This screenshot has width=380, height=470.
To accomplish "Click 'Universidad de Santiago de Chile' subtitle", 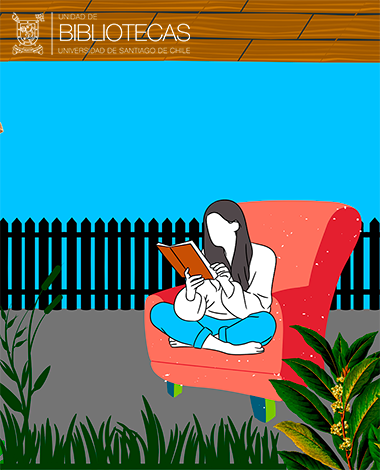I will click(124, 51).
